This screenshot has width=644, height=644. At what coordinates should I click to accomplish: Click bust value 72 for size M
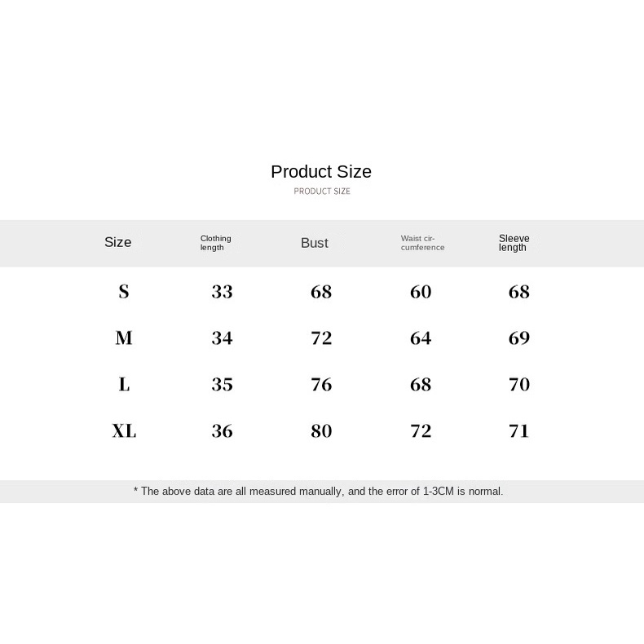click(x=321, y=338)
